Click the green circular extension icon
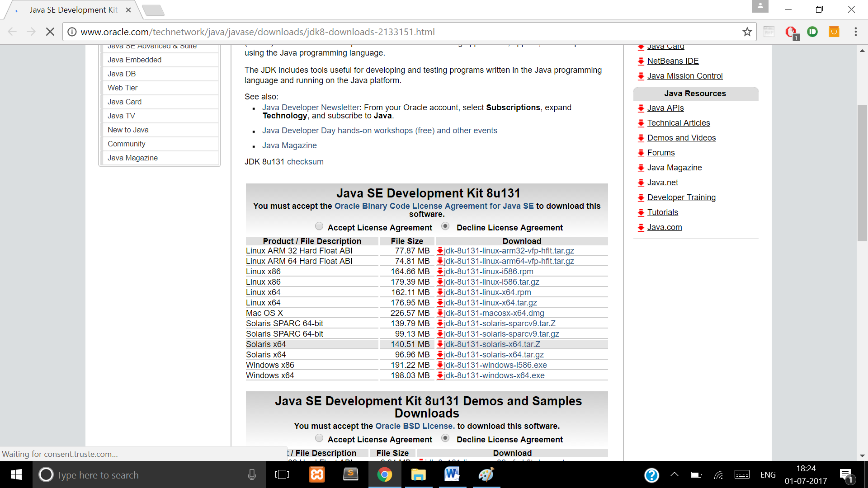The image size is (868, 488). [812, 32]
